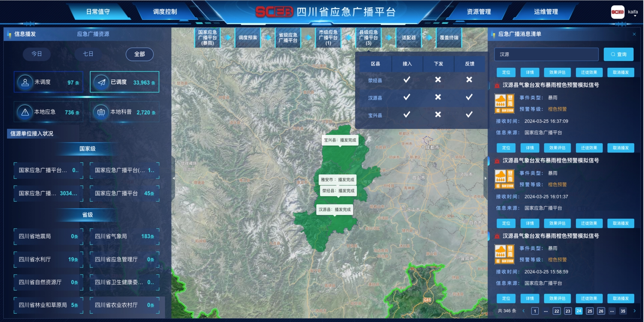Screen dimensions: 644x322
Task: Click the 本地应急 warning triangle icon
Action: pos(25,112)
